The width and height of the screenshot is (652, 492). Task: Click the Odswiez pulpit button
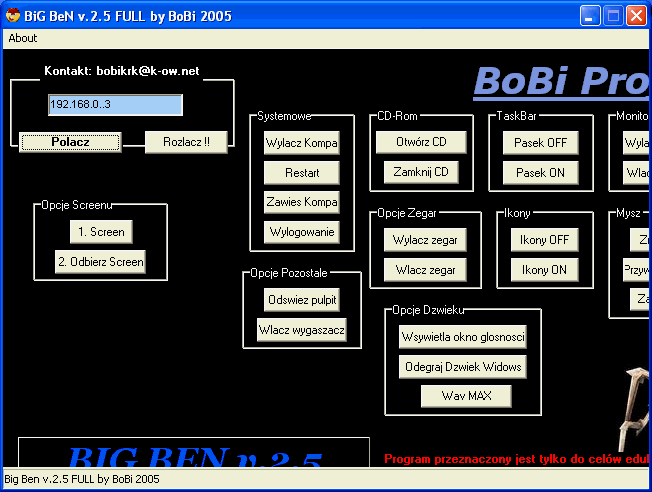click(302, 300)
